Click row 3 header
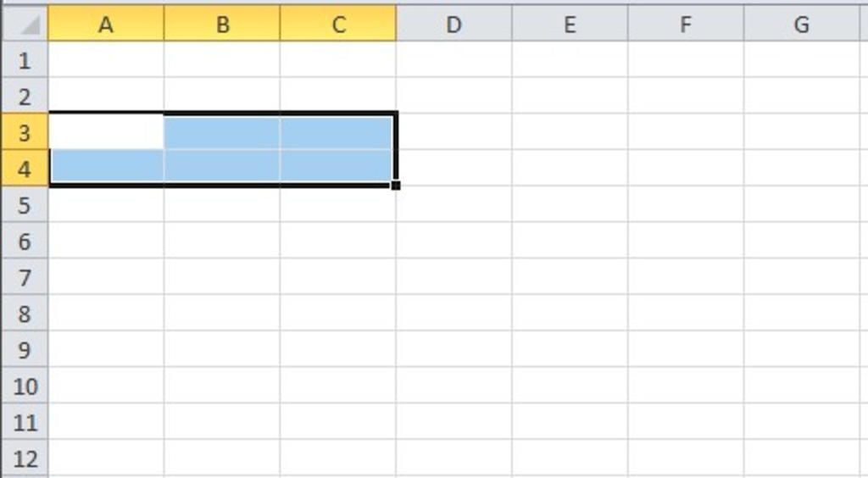 24,132
